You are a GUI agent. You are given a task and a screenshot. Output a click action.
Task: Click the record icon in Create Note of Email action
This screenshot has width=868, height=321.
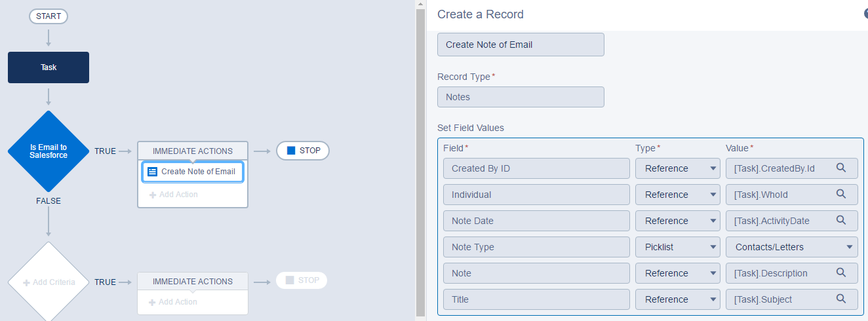[152, 172]
